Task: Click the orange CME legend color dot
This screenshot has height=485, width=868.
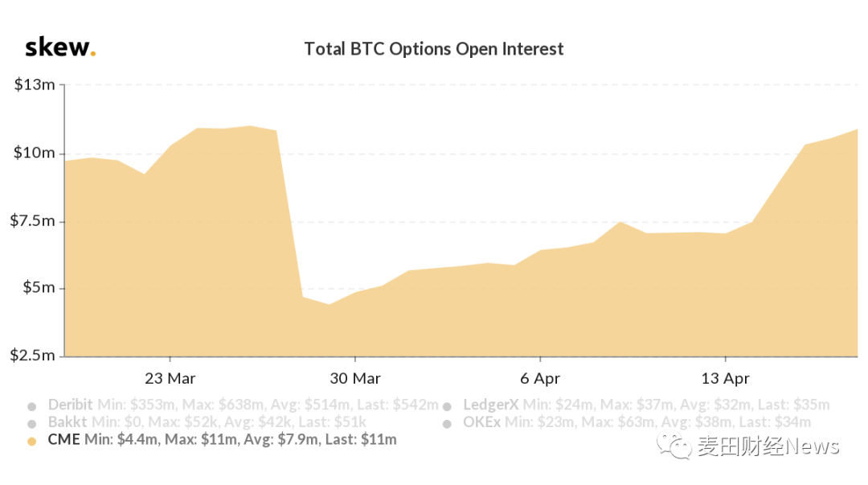Action: (x=32, y=441)
